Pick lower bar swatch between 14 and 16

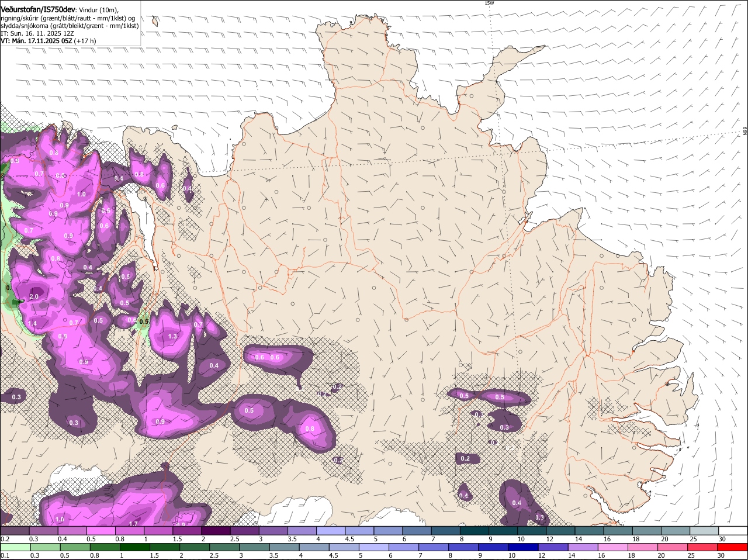click(x=582, y=547)
